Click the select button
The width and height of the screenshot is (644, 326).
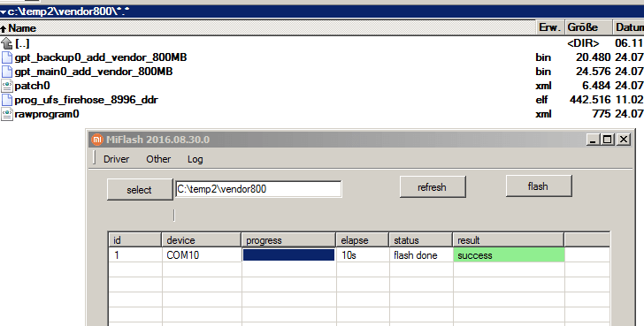(140, 189)
